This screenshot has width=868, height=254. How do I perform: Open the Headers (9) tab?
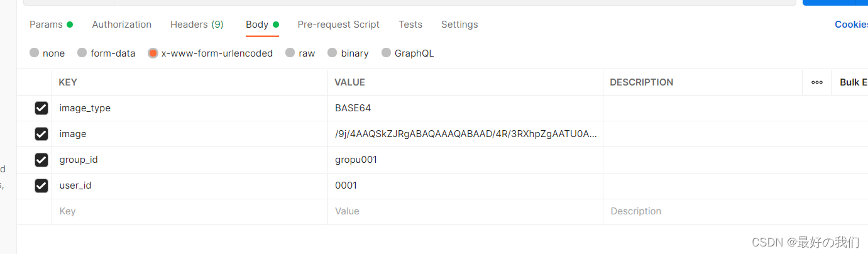tap(197, 25)
